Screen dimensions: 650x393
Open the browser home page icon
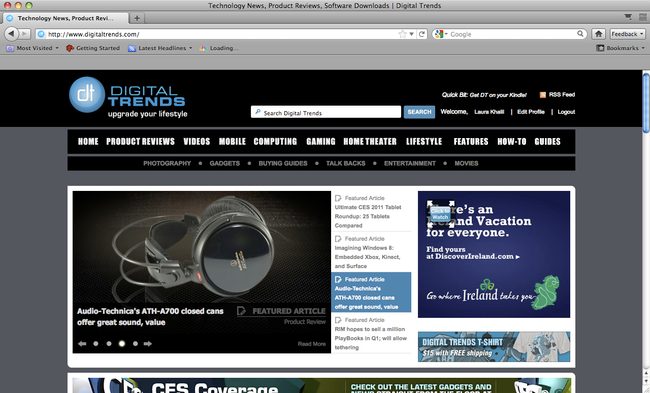tap(599, 34)
